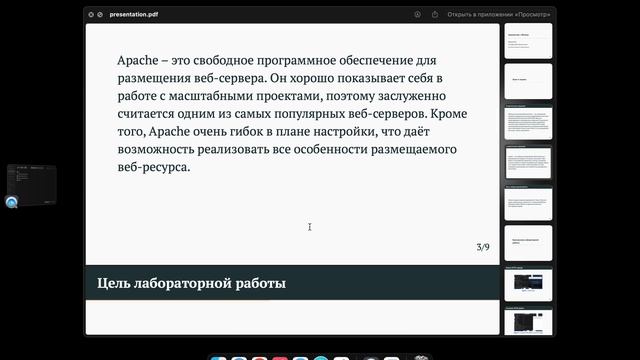The image size is (640, 360).
Task: Click the text «возможность реализовать все особенности»
Action: click(242, 149)
